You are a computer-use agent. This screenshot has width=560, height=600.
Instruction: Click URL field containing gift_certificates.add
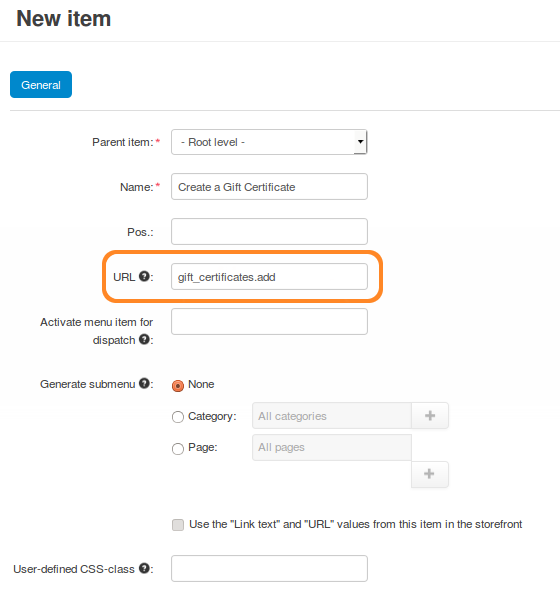(x=269, y=277)
